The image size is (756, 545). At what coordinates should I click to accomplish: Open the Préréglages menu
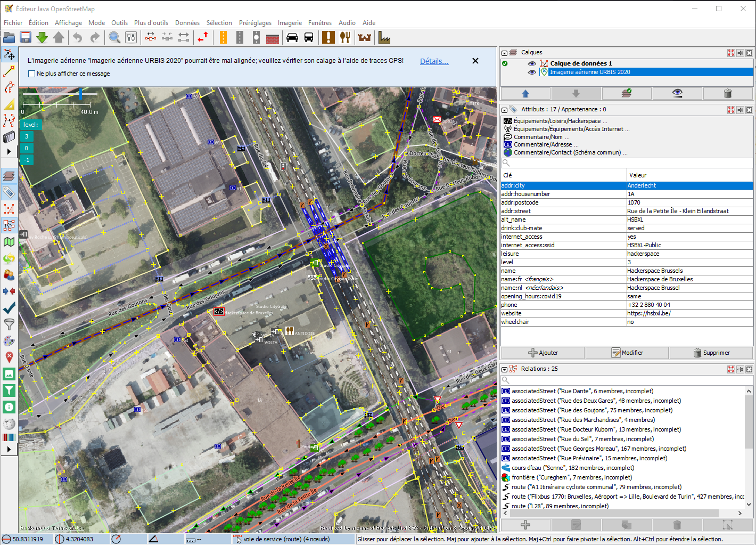point(255,23)
